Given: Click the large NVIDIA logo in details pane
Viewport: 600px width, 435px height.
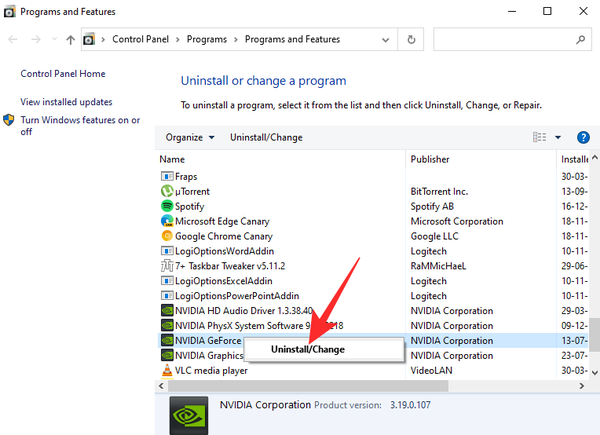Looking at the screenshot, I should [x=189, y=415].
